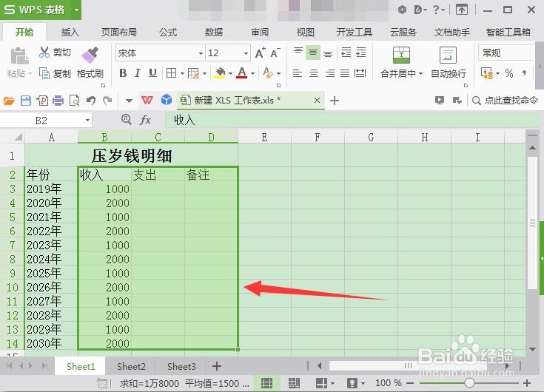Decrease font size with A- icon
The width and height of the screenshot is (544, 392).
(275, 53)
